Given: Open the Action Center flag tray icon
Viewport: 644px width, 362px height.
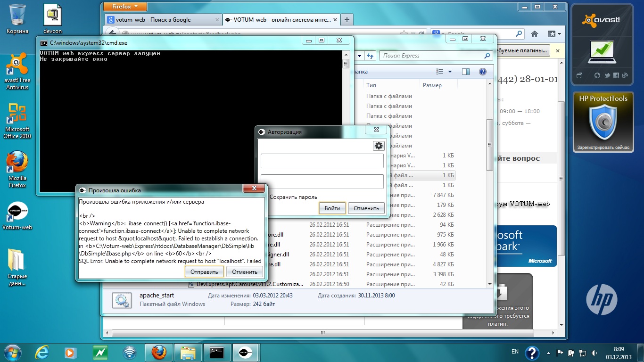Looking at the screenshot, I should (560, 353).
